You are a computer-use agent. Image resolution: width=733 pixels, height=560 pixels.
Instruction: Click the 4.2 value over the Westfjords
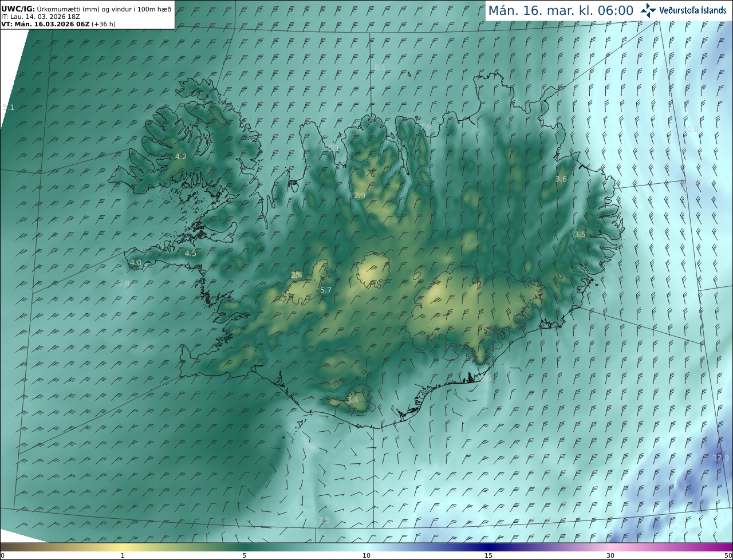click(x=181, y=156)
